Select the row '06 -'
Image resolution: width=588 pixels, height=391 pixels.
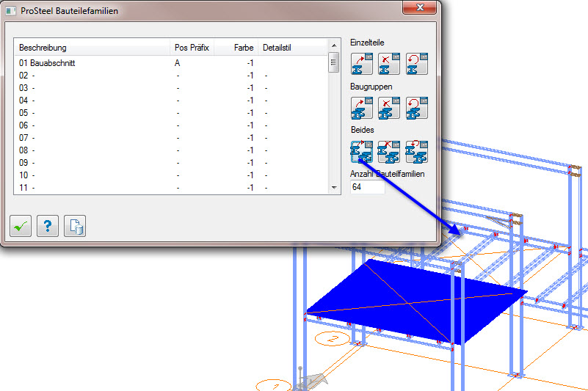[x=170, y=125]
